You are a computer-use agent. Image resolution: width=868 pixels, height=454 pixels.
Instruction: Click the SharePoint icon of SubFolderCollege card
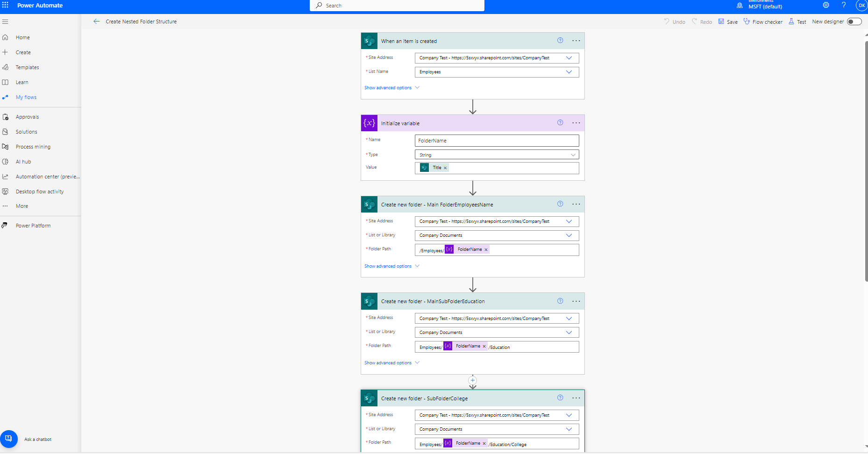(x=369, y=398)
